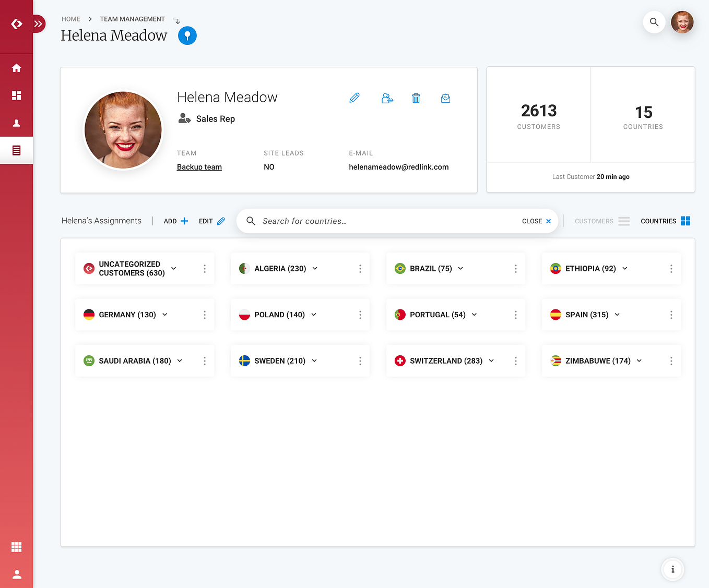709x588 pixels.
Task: Open the dashboard icon in the sidebar
Action: (16, 95)
